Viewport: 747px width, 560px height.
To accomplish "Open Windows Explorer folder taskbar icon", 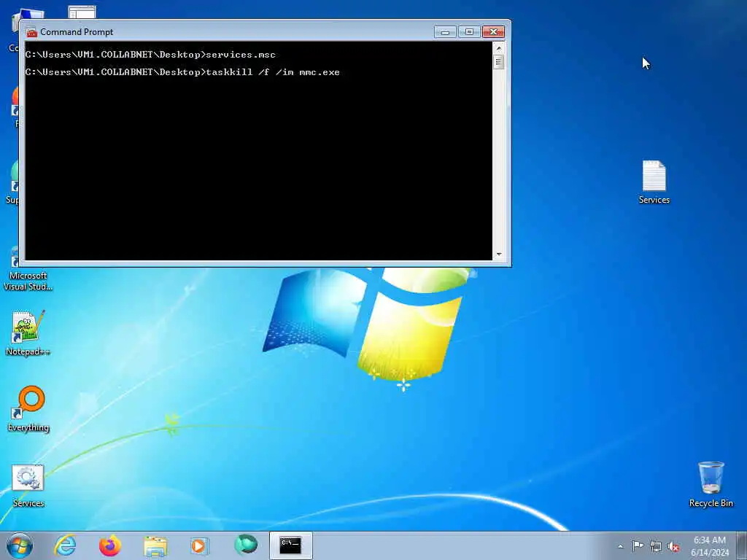I will point(155,546).
